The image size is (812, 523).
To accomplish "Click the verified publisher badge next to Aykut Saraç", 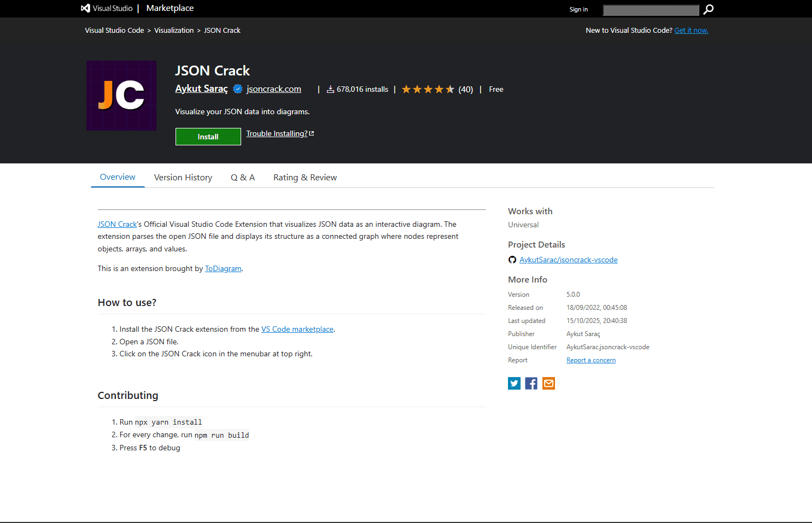I will 237,89.
